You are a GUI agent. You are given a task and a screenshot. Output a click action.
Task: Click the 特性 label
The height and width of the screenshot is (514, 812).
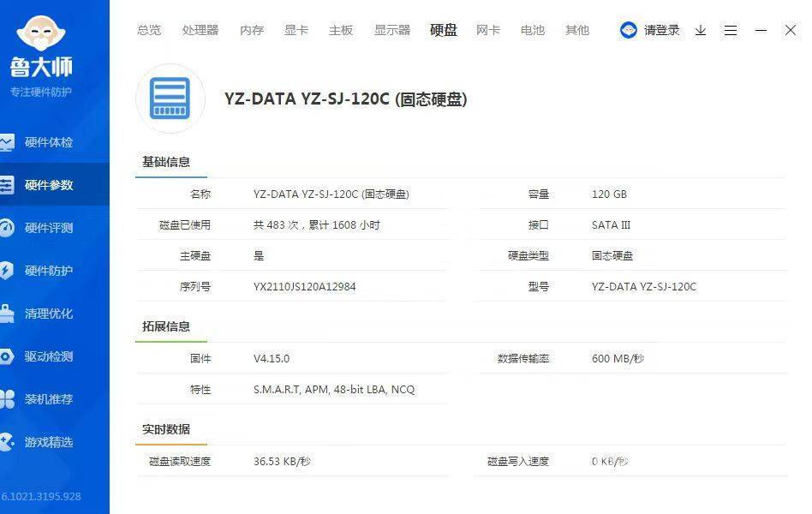[200, 389]
